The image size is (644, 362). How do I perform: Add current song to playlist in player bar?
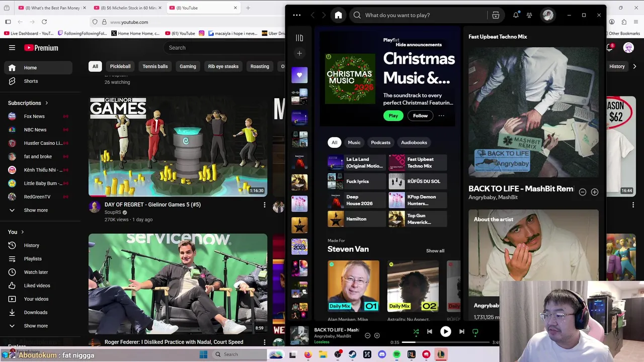377,335
